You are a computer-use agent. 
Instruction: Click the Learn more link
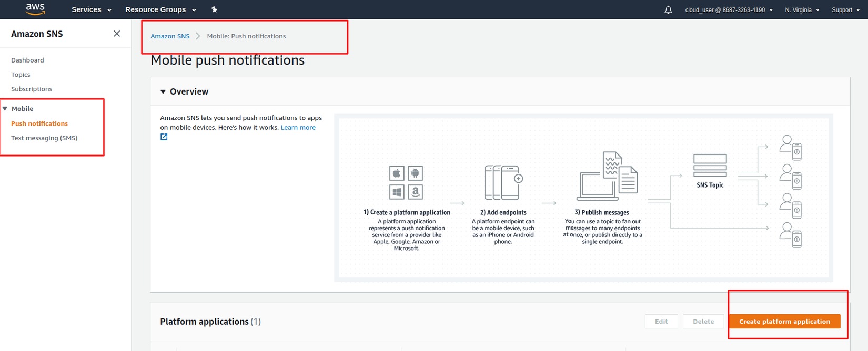298,127
